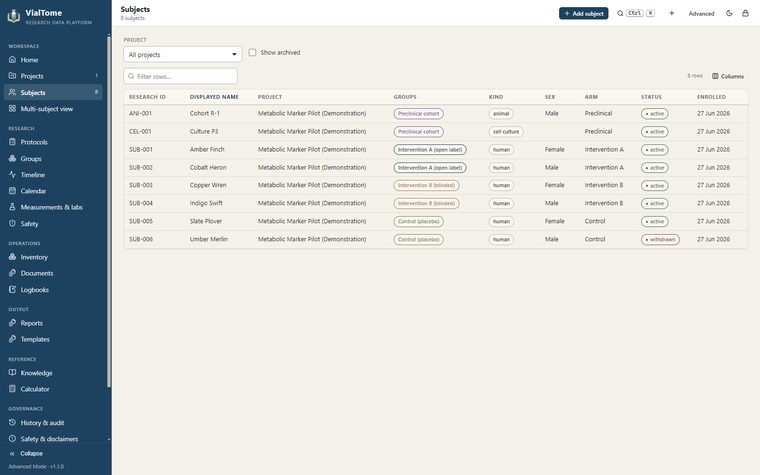Open the Calculator icon in sidebar
Screen dimensions: 760x475
click(x=13, y=389)
